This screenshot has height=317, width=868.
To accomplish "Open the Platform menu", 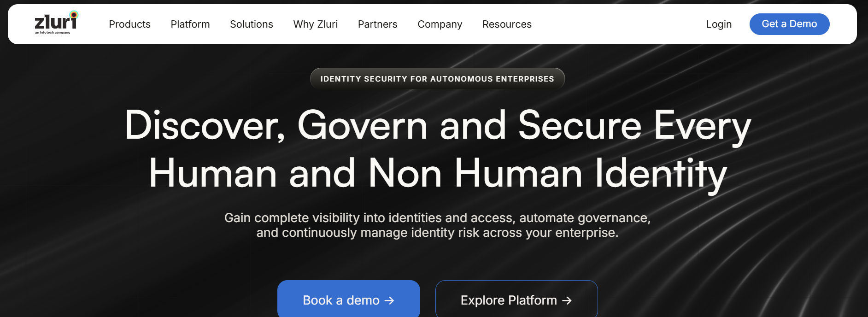I will [190, 24].
